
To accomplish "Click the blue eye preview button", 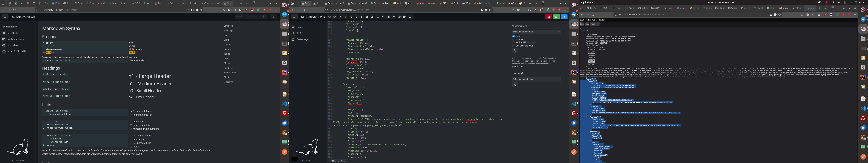I will (564, 17).
